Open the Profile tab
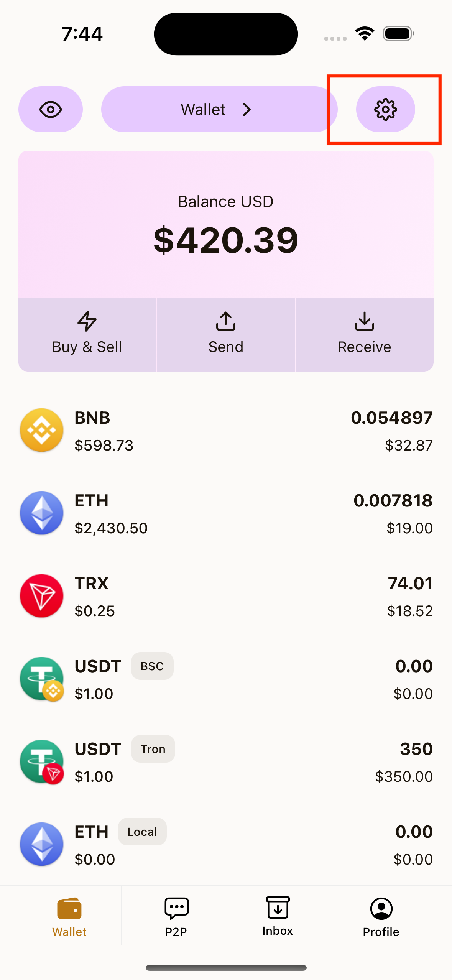This screenshot has height=980, width=452. (x=381, y=916)
